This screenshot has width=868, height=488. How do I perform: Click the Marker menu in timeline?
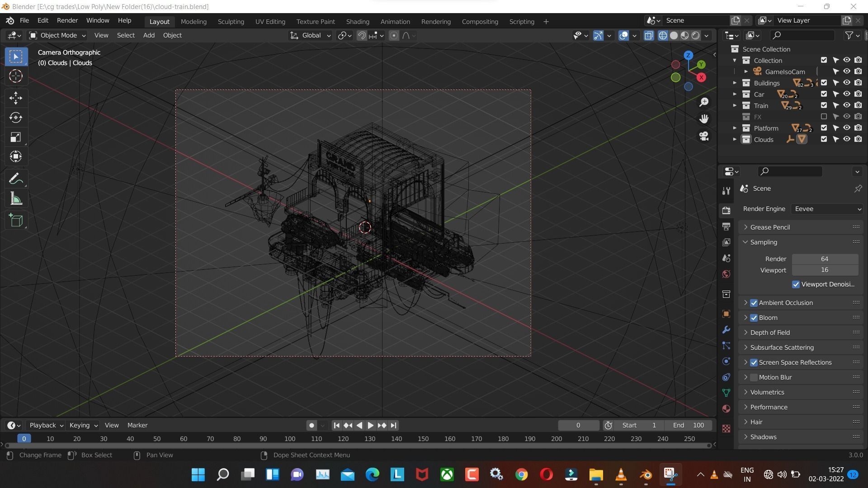137,425
